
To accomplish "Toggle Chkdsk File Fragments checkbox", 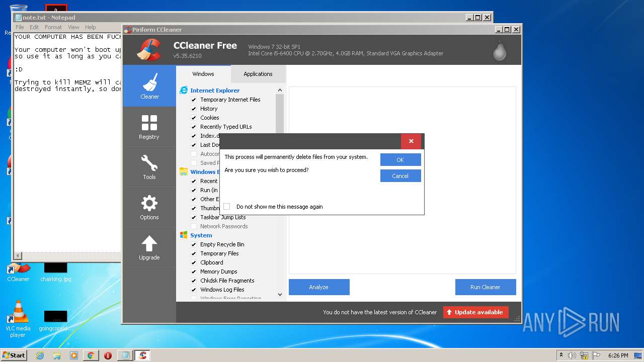I will click(194, 281).
